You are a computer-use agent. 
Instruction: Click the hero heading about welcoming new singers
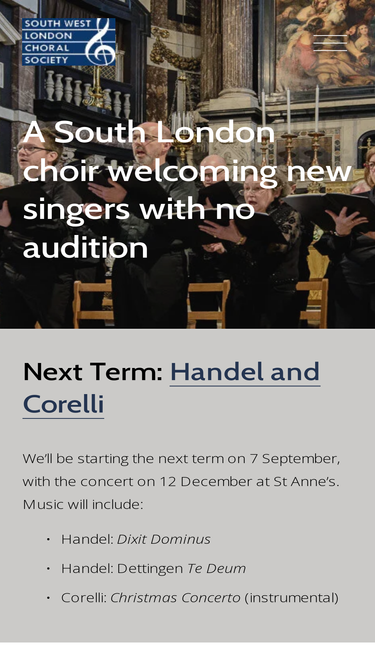[x=188, y=190]
